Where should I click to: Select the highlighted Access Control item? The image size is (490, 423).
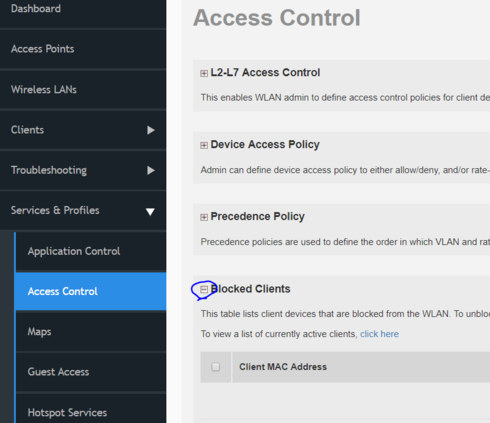pos(90,291)
